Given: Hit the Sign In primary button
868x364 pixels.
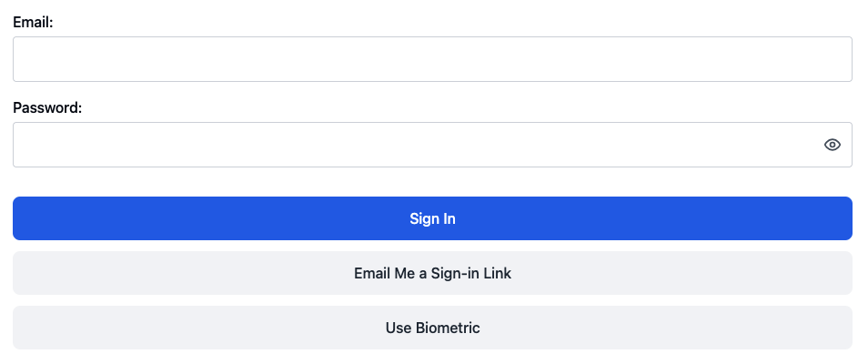Looking at the screenshot, I should click(x=432, y=218).
